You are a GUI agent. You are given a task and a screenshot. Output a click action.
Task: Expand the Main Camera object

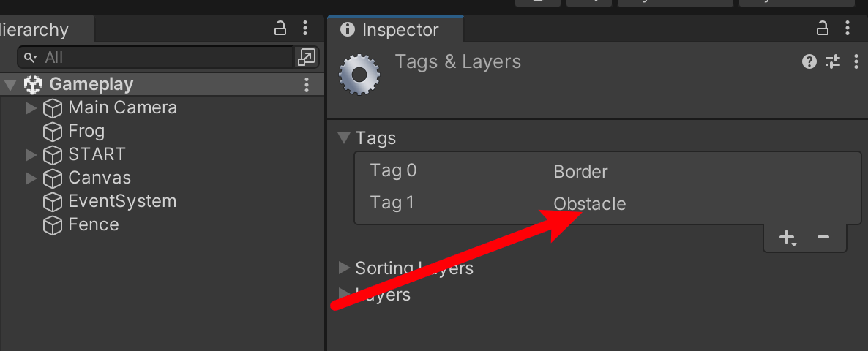pyautogui.click(x=31, y=107)
